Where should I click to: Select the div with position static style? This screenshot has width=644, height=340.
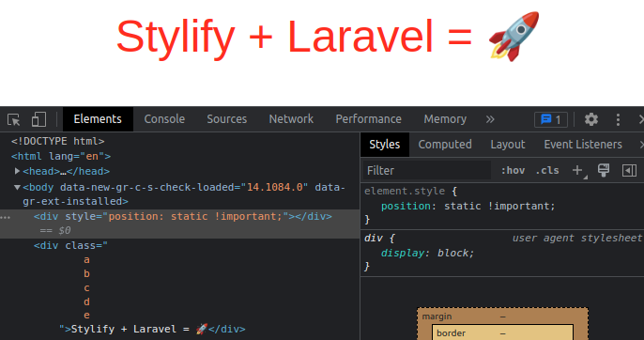[x=183, y=216]
